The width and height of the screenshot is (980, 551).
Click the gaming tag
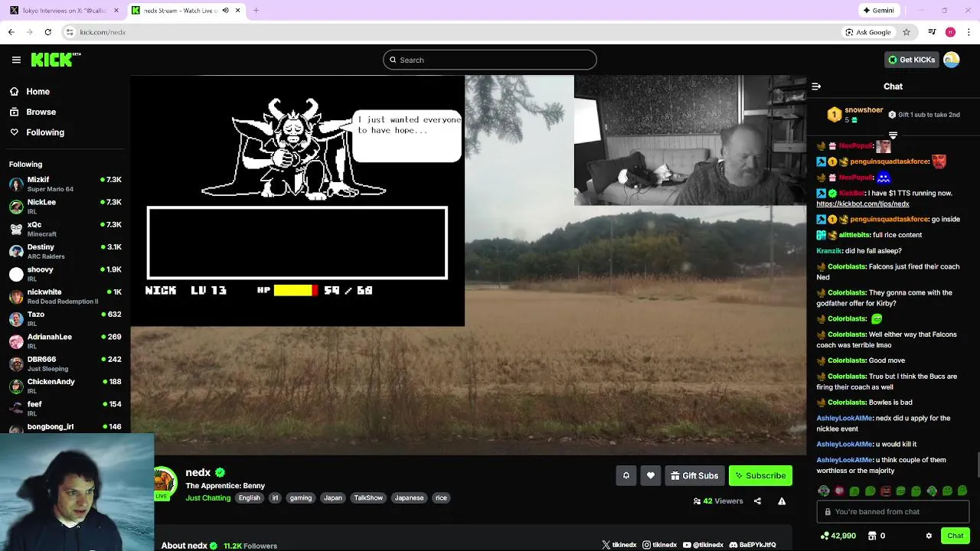tap(301, 497)
